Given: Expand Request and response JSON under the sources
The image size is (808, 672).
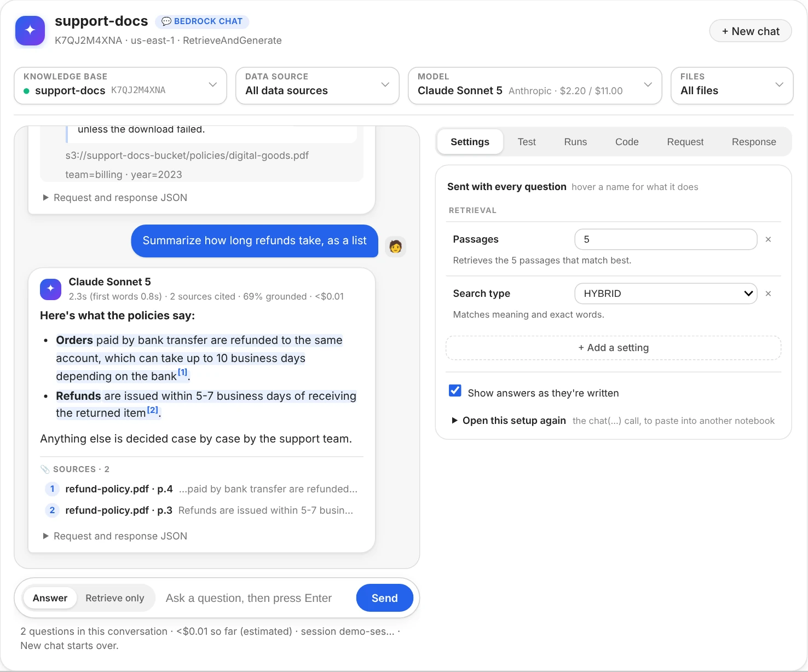Looking at the screenshot, I should [115, 536].
